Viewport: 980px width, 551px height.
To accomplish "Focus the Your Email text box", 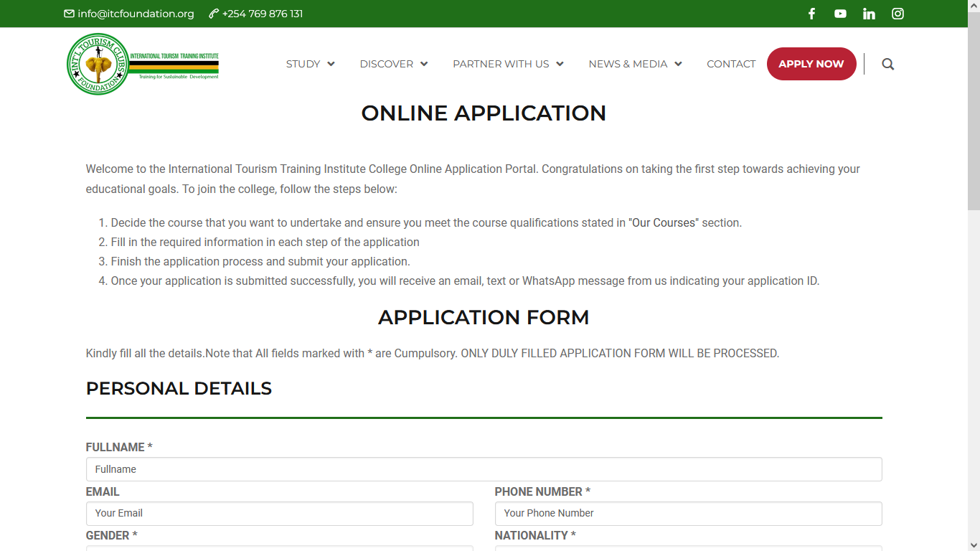I will click(x=279, y=513).
